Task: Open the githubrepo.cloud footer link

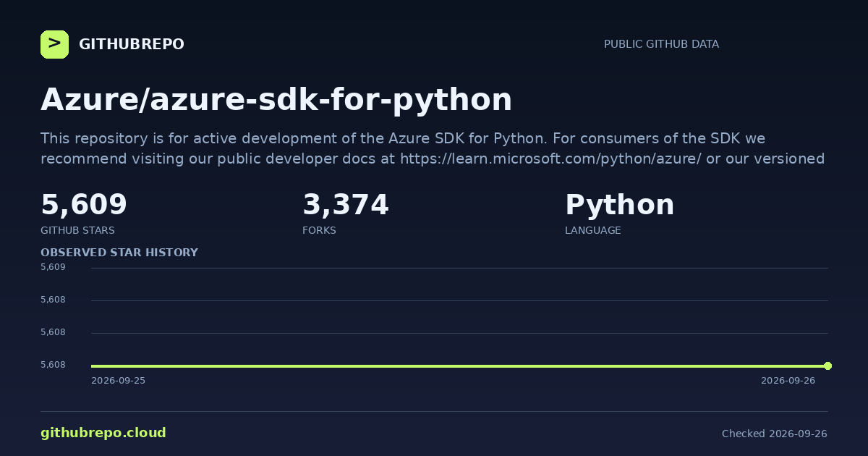Action: point(103,433)
